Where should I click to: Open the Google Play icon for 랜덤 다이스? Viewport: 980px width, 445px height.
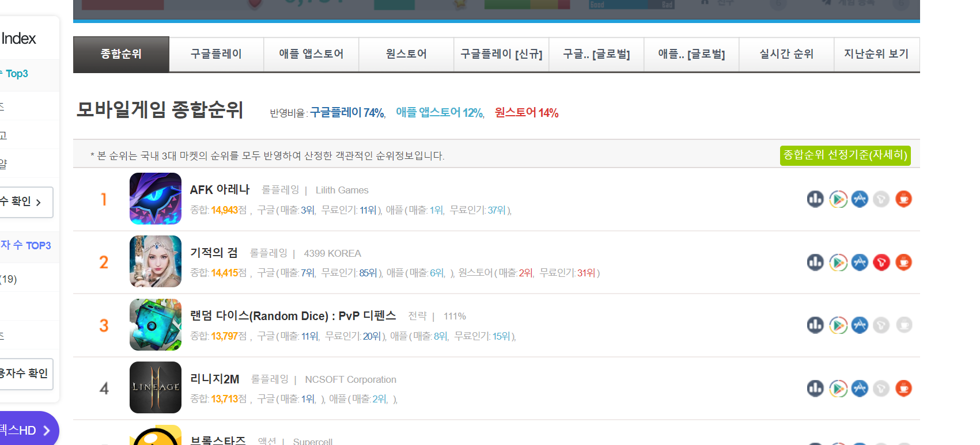838,325
